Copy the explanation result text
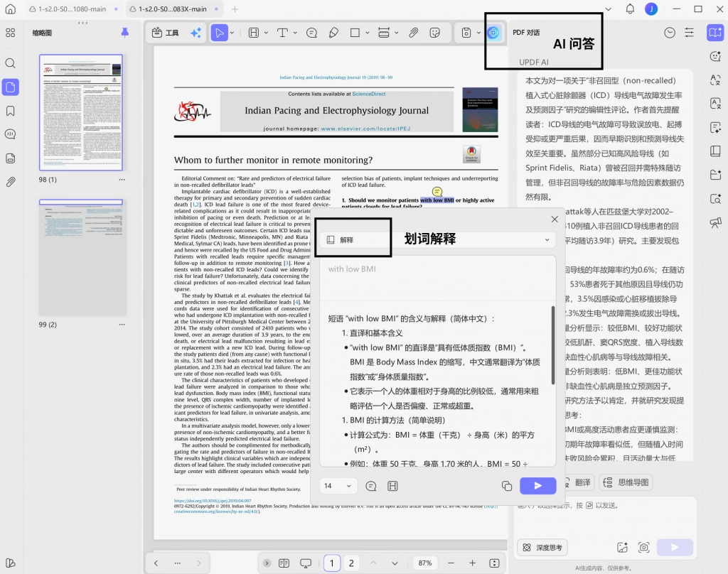Screen dimensions: 728x574 pyautogui.click(x=506, y=486)
